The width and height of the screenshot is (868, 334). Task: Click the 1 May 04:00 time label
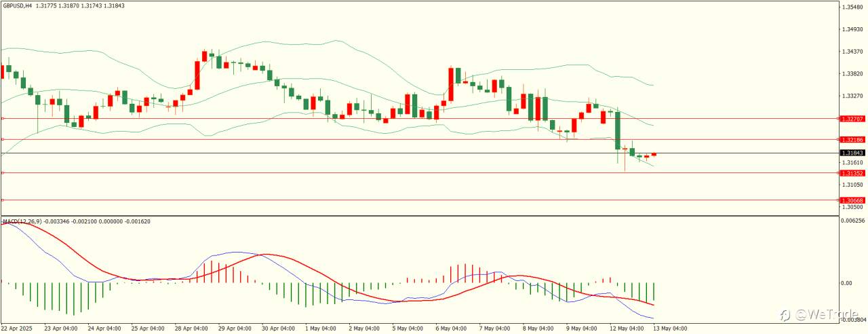point(320,328)
